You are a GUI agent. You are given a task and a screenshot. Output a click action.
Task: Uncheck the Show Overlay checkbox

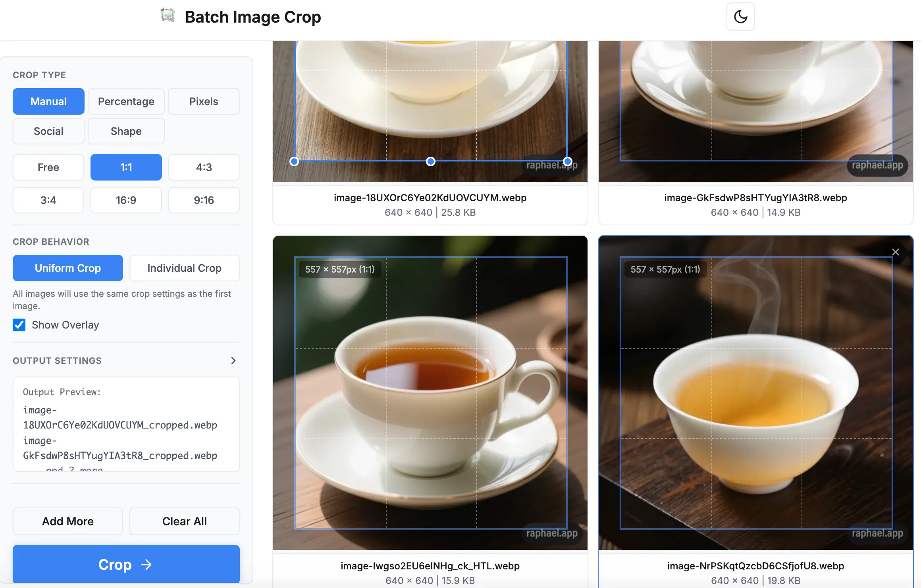click(x=19, y=325)
